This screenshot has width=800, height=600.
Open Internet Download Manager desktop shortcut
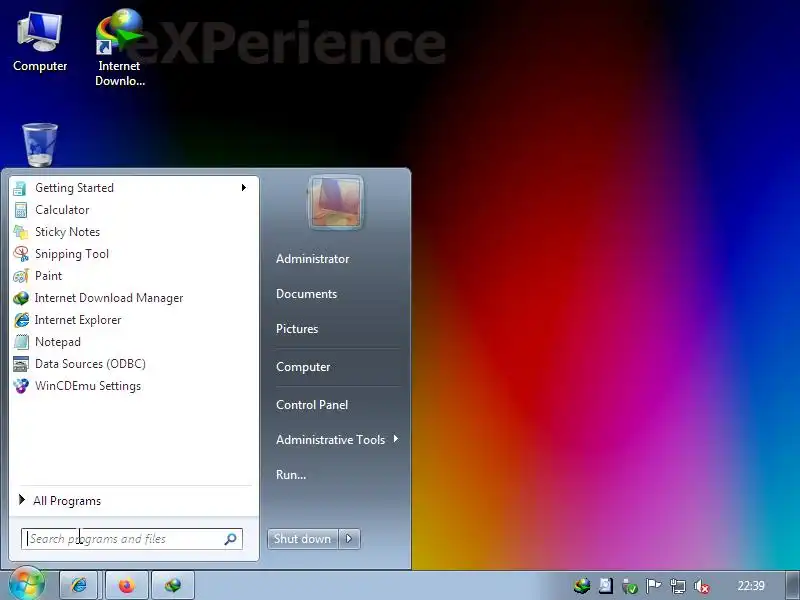[120, 47]
